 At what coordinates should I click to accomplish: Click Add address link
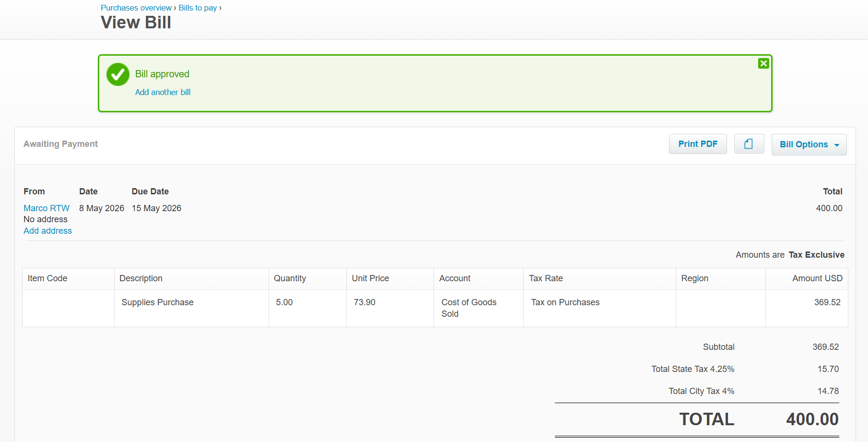[x=47, y=231]
